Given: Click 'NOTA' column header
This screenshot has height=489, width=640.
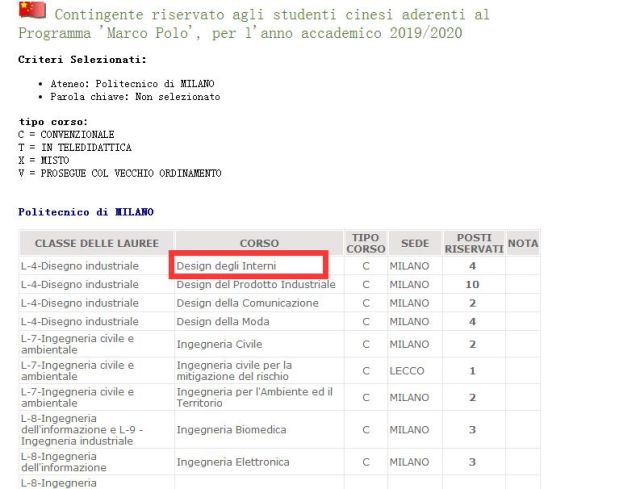Looking at the screenshot, I should tap(523, 243).
